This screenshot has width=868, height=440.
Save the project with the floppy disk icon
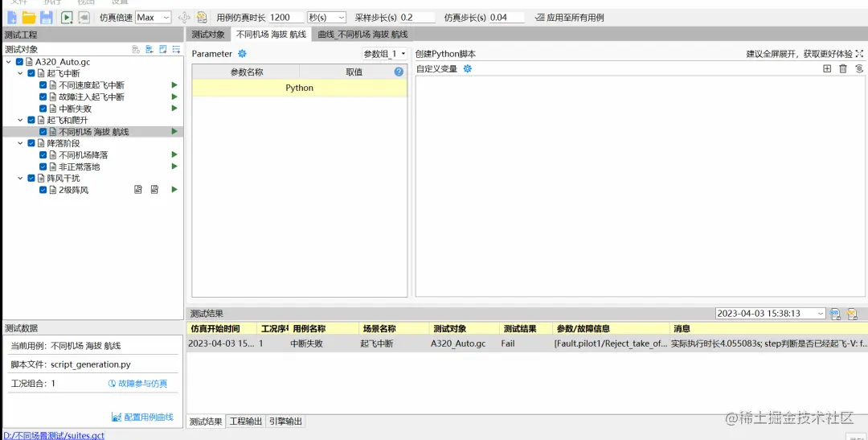47,18
